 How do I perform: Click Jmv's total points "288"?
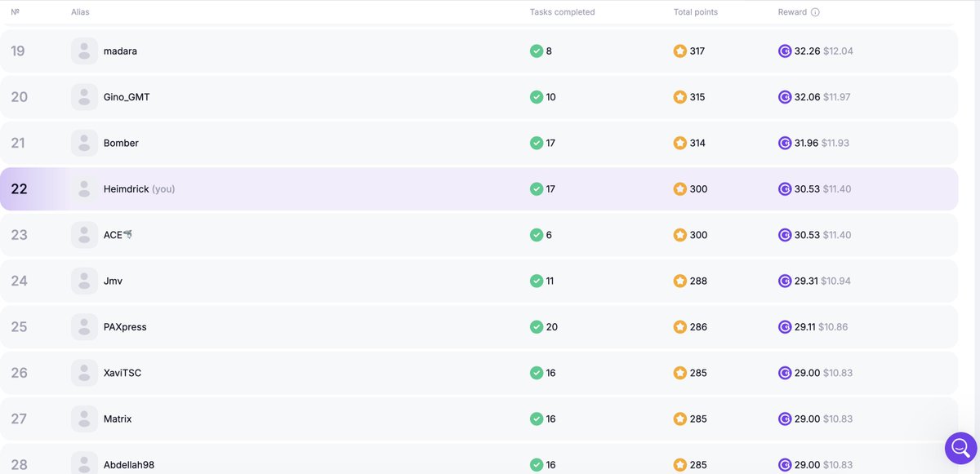(698, 281)
